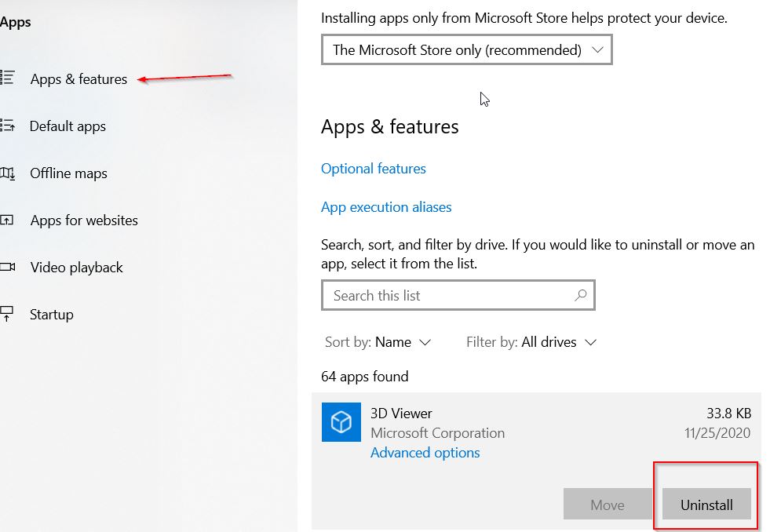Image resolution: width=770 pixels, height=532 pixels.
Task: Open Optional features link
Action: 373,169
